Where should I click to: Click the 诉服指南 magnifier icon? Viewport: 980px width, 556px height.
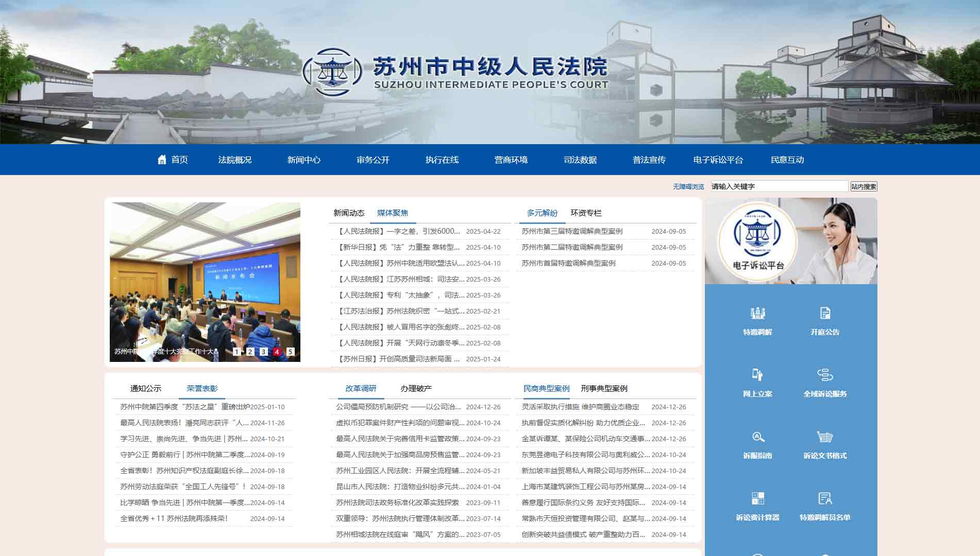(x=757, y=437)
